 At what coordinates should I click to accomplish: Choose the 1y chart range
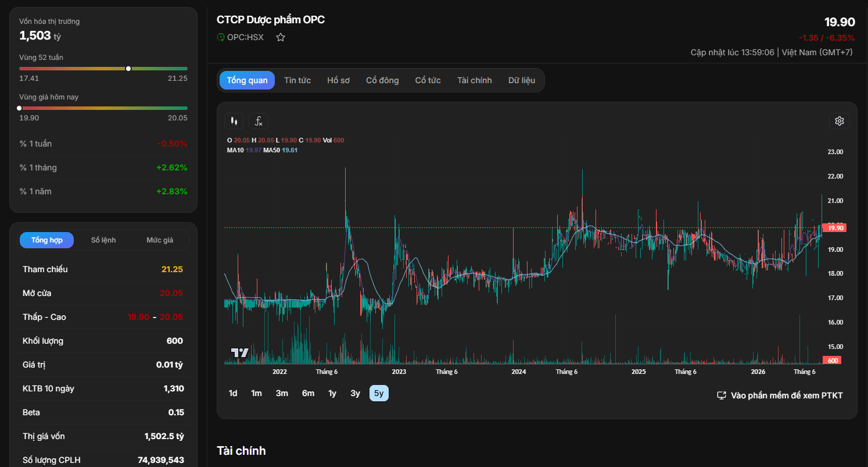tap(332, 393)
